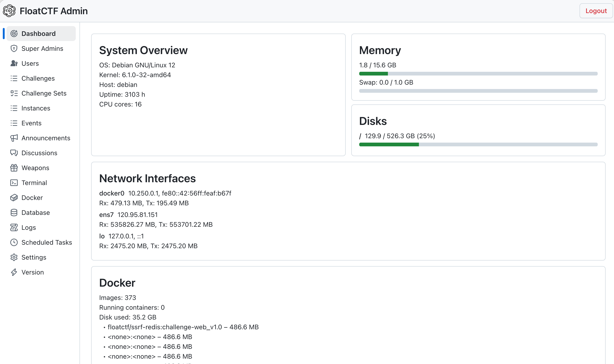614x364 pixels.
Task: Open the Terminal page
Action: coord(41,183)
